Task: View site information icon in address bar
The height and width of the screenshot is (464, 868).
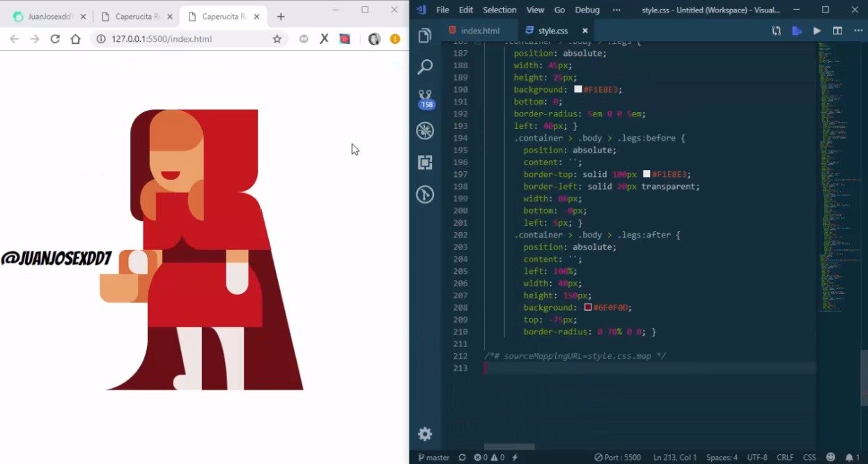Action: pos(100,39)
